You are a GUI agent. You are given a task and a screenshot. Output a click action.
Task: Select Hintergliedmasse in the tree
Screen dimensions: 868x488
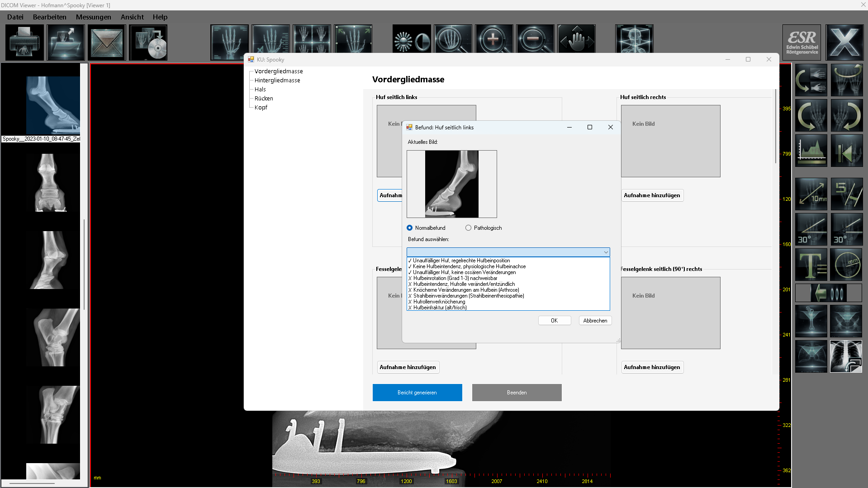point(277,81)
